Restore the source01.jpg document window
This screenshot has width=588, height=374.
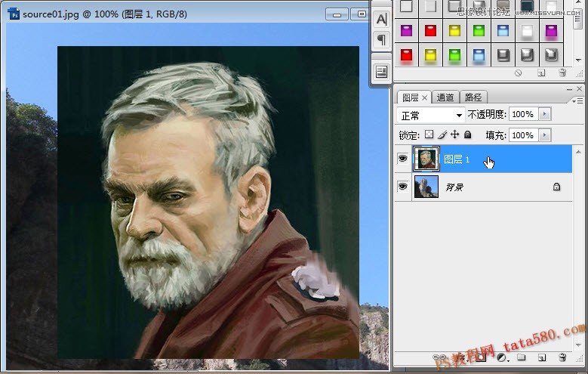pyautogui.click(x=361, y=14)
